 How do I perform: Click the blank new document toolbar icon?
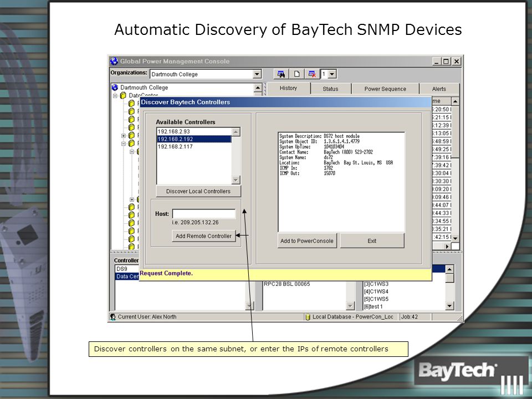click(296, 74)
